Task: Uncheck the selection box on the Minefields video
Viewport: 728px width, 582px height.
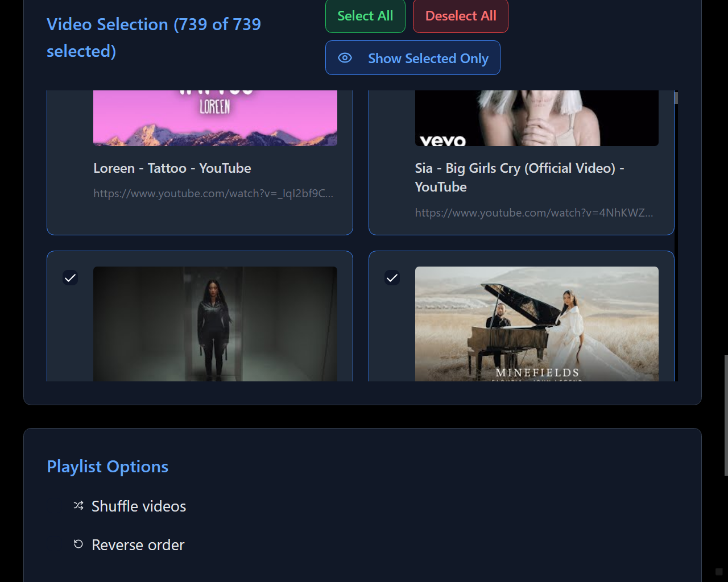Action: point(392,278)
